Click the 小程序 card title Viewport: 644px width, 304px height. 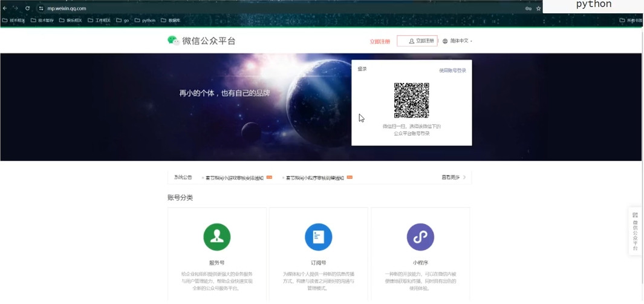click(420, 262)
